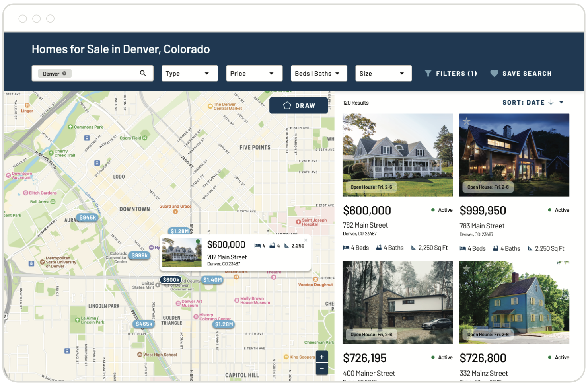
Task: Click the Voodoo Doughnut map label
Action: (x=315, y=285)
